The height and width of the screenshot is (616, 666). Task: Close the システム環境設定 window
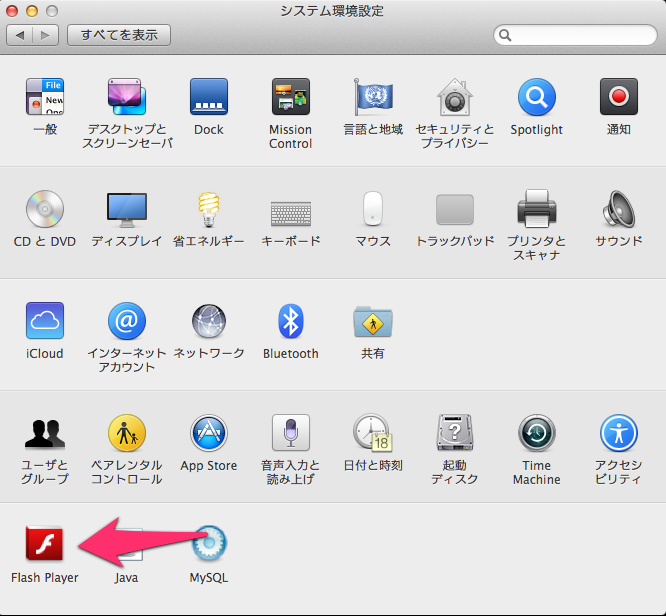coord(12,11)
